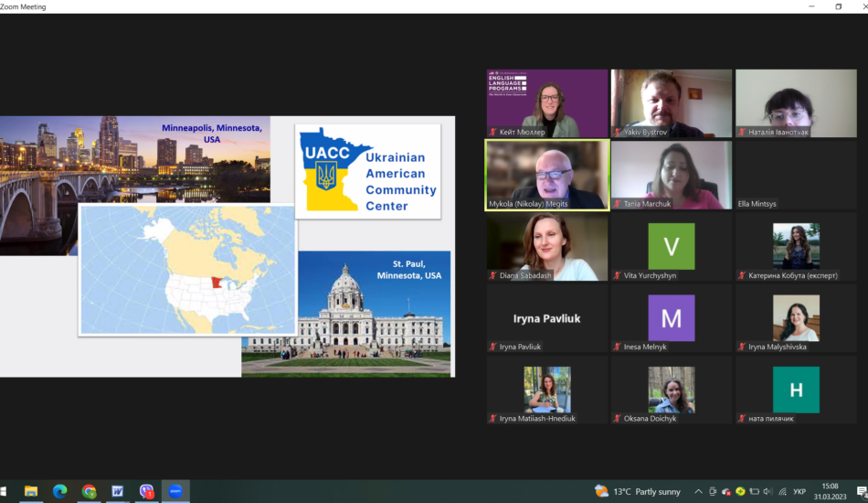Expand the hidden system tray icons chevron

tap(699, 491)
